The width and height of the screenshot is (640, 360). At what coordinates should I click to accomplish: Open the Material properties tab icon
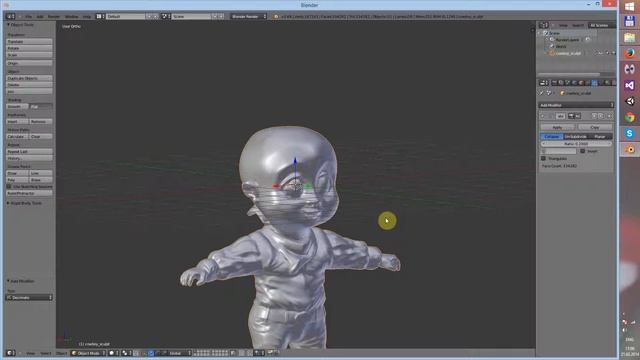(x=607, y=83)
